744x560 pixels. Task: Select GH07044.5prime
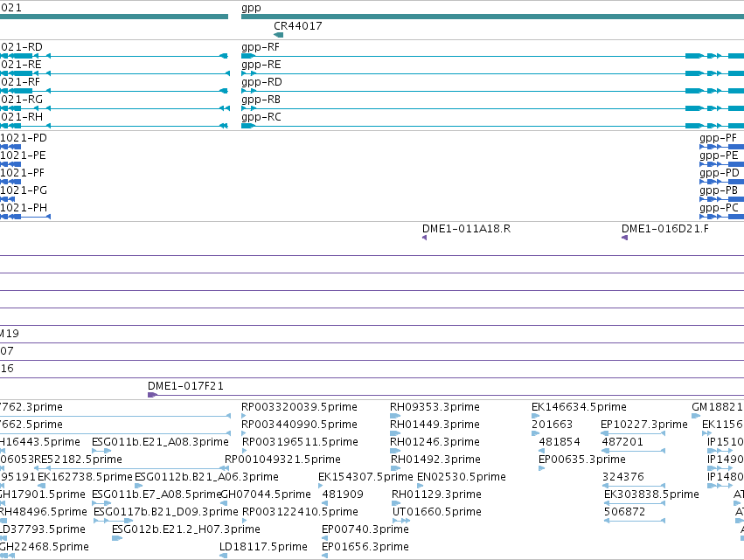266,494
